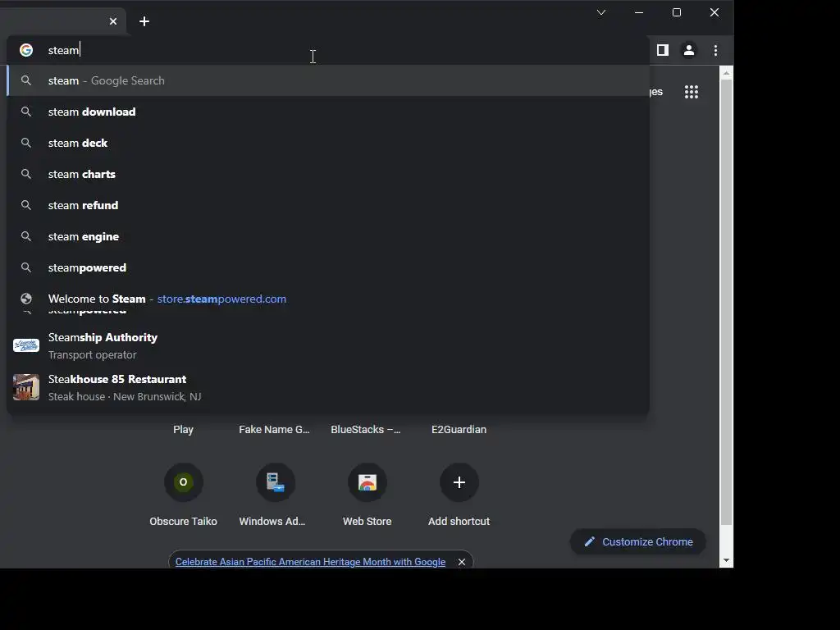Click globe icon beside Welcome to Steam
This screenshot has height=630, width=840.
coord(26,299)
